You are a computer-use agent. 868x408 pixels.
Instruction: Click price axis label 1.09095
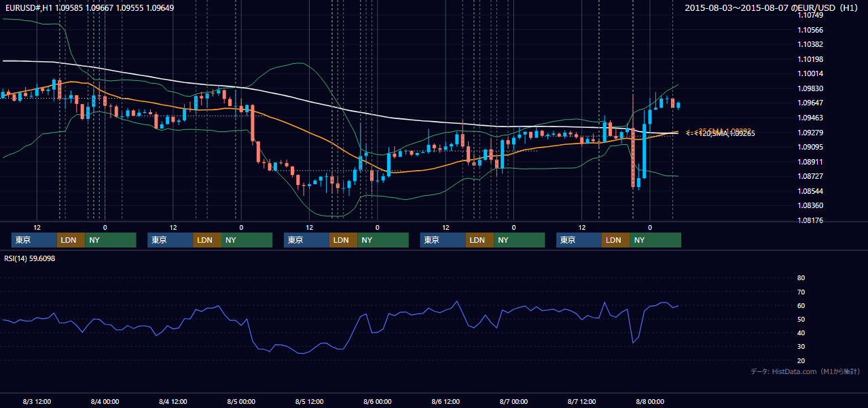(810, 147)
